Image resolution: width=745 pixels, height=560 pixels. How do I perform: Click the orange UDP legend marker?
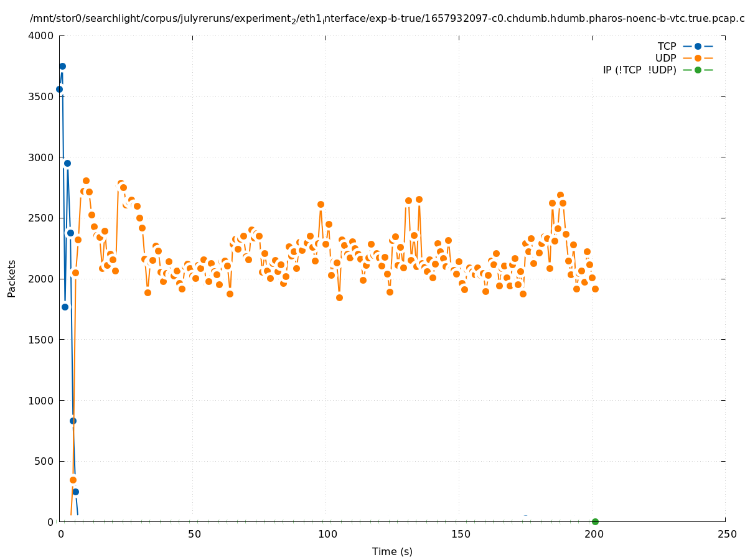coord(698,58)
